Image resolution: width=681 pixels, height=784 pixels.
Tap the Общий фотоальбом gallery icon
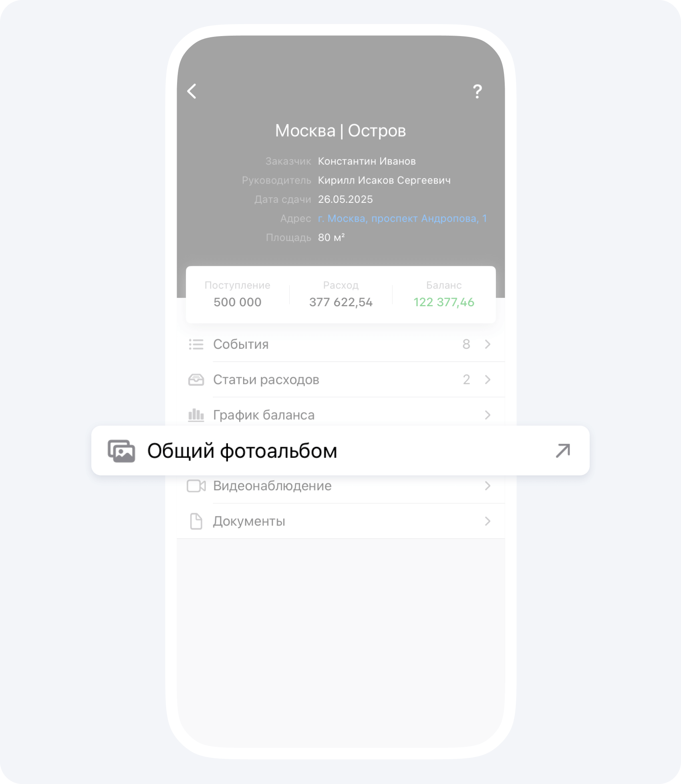click(x=121, y=451)
